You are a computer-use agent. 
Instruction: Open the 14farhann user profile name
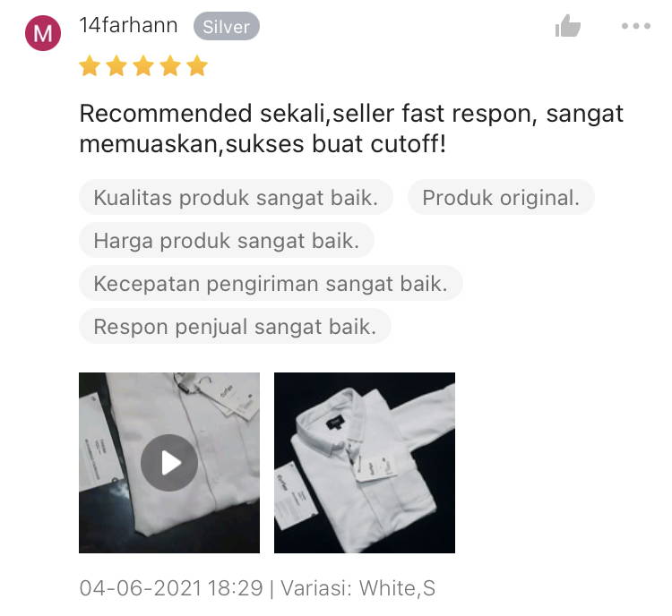pyautogui.click(x=128, y=25)
